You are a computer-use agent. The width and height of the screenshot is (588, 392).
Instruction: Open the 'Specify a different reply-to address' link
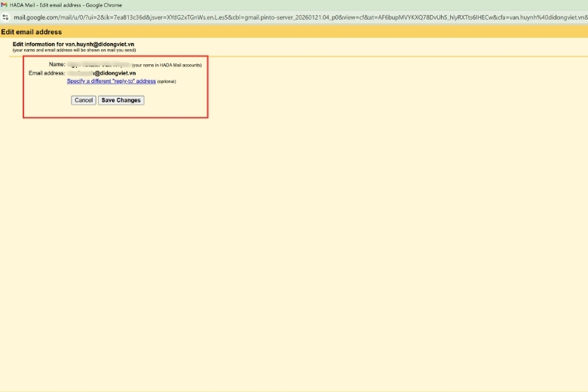pyautogui.click(x=111, y=81)
